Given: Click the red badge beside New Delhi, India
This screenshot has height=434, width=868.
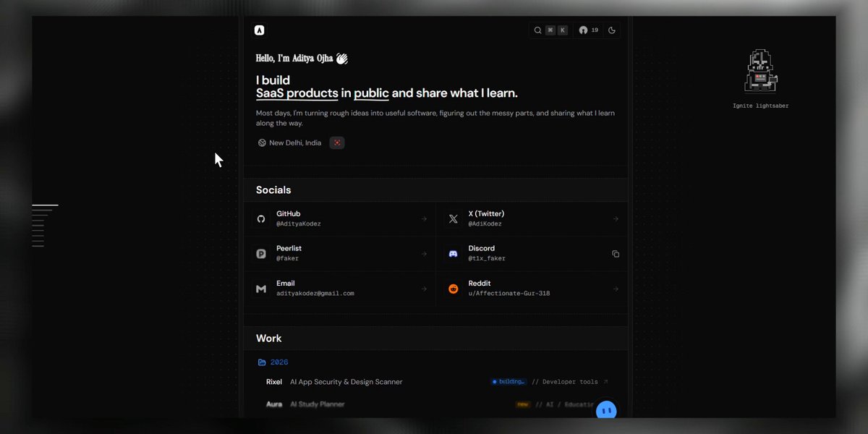Looking at the screenshot, I should (337, 142).
